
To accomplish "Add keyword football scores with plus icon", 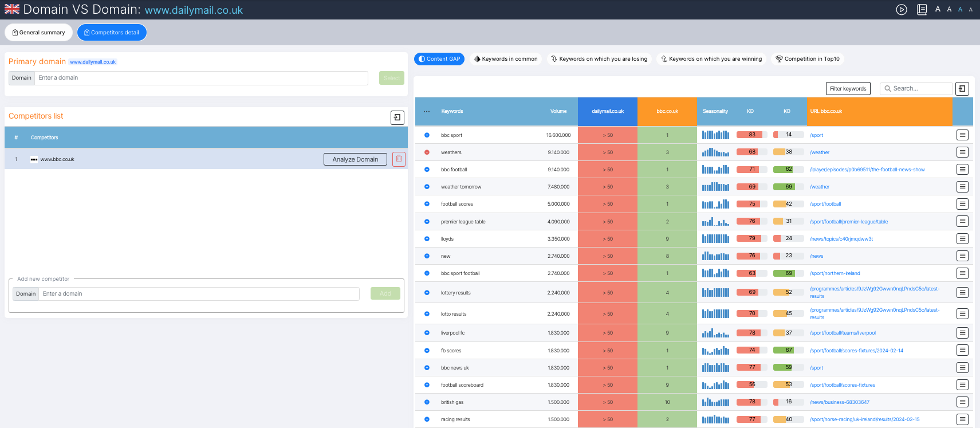I will [427, 204].
